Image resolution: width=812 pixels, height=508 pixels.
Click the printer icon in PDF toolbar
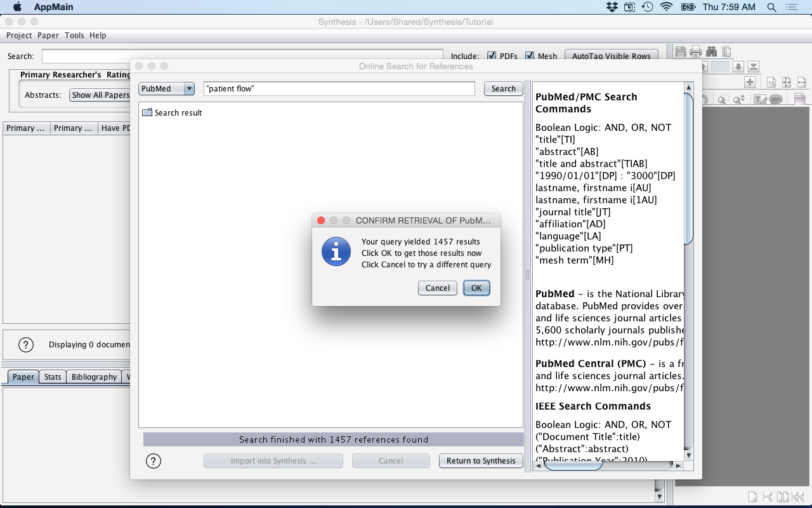coord(696,51)
